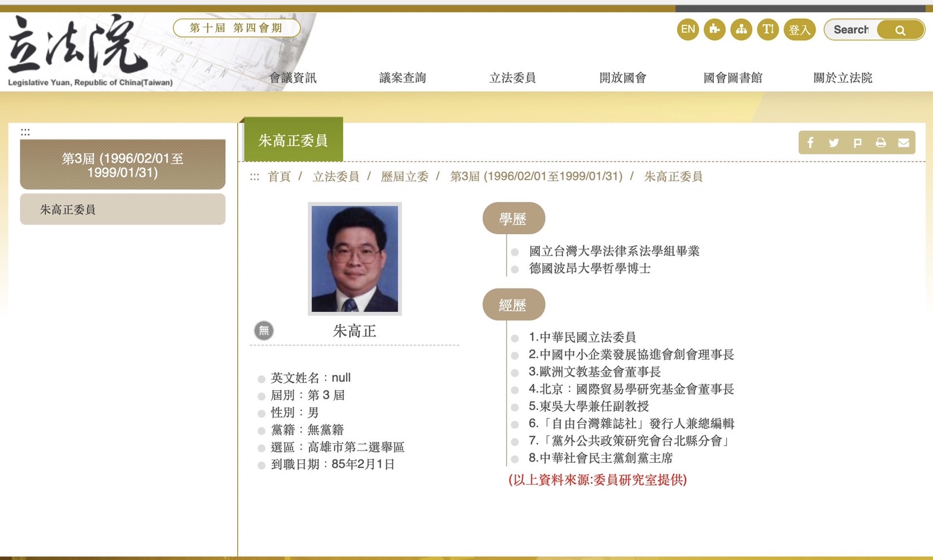Click the name 朱高正 under the photo

tap(355, 331)
